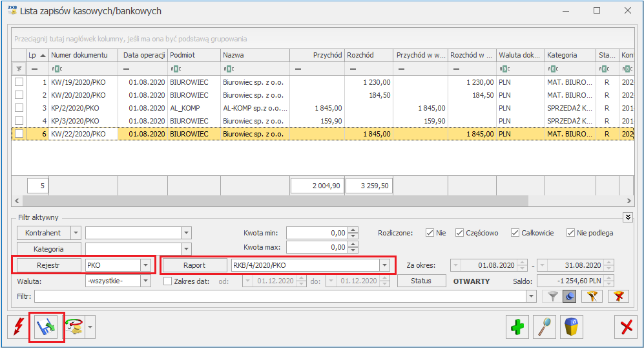Click the Kwota min input field
Screen dimensions: 644x348
317,233
